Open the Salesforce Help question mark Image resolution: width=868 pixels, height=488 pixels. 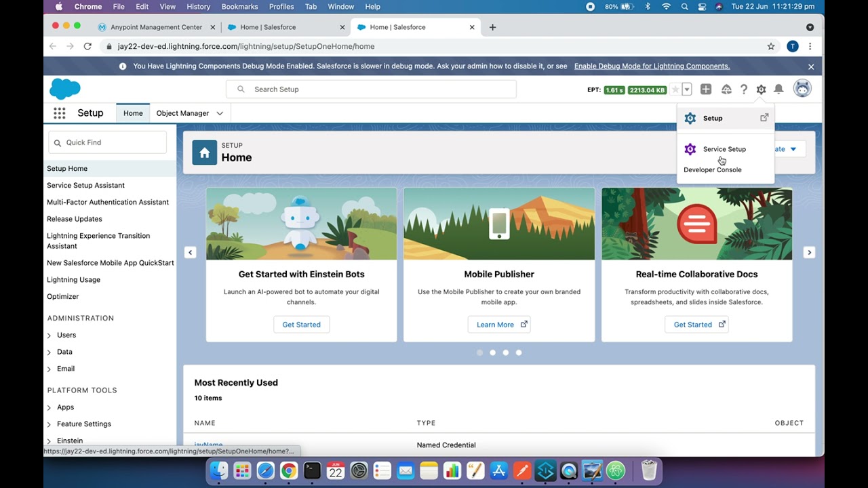744,89
